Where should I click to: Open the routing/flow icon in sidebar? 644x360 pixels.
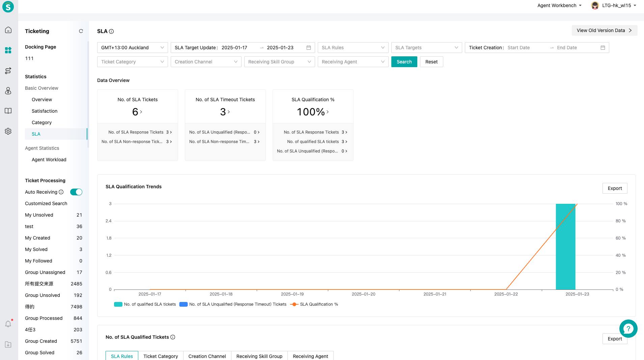[8, 71]
